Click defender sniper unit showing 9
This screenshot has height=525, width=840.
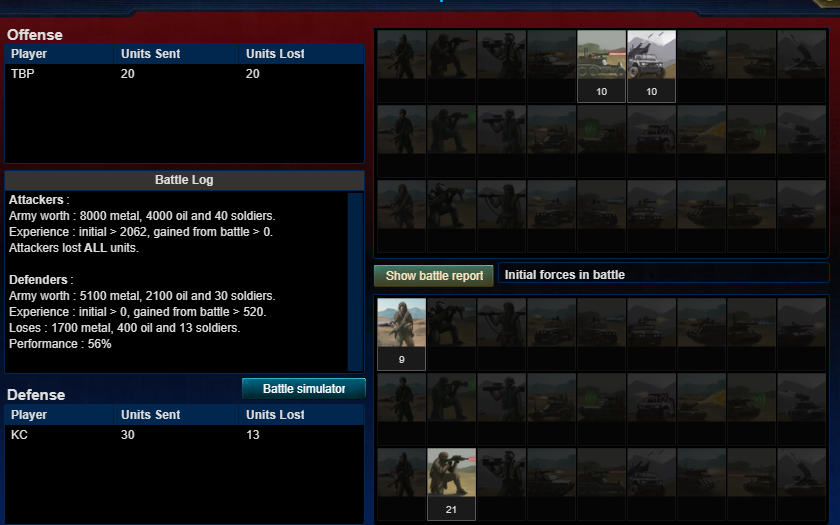pos(401,334)
